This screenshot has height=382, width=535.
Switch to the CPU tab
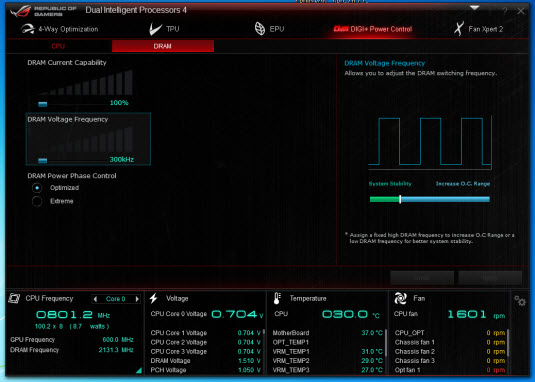pos(58,46)
